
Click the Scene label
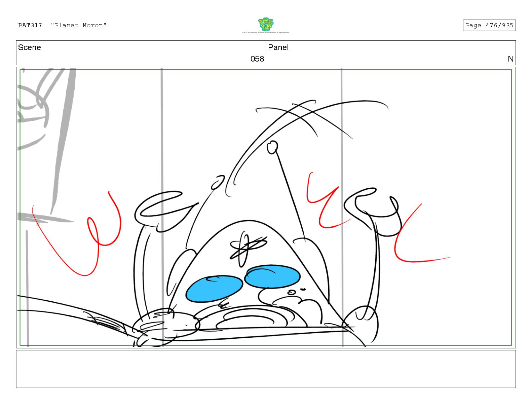[30, 47]
